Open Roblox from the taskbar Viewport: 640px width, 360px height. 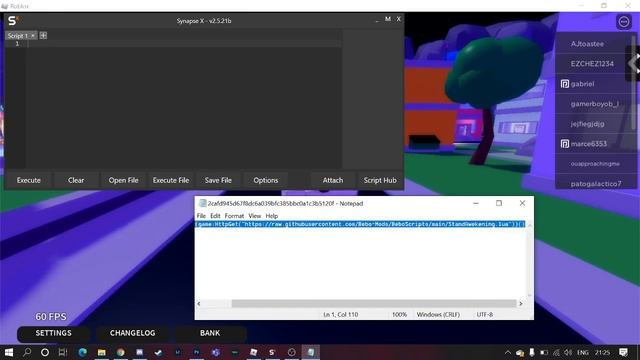[253, 352]
